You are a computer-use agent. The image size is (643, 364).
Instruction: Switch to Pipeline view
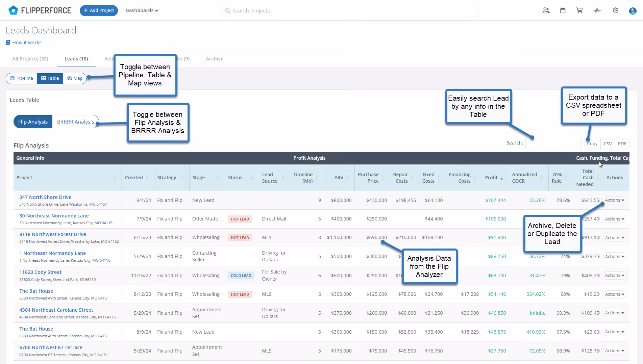tap(22, 78)
